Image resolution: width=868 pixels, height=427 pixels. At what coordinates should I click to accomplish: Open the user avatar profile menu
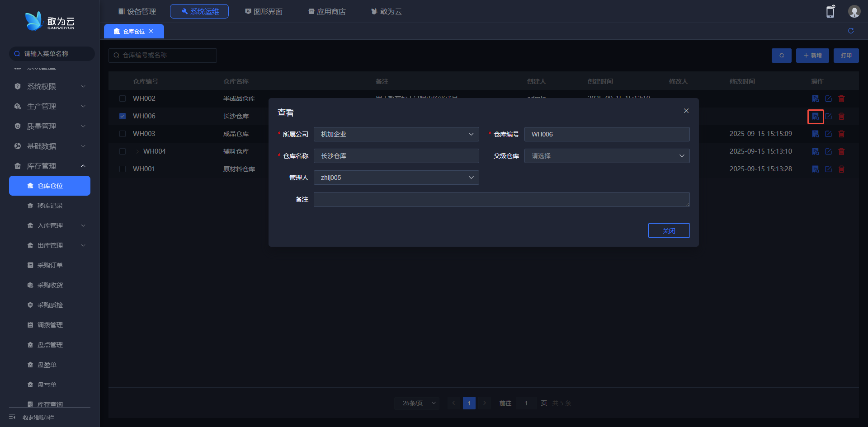[x=854, y=12]
